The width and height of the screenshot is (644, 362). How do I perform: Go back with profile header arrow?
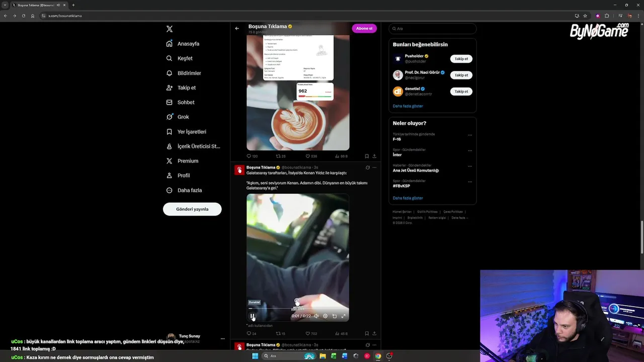tap(237, 28)
